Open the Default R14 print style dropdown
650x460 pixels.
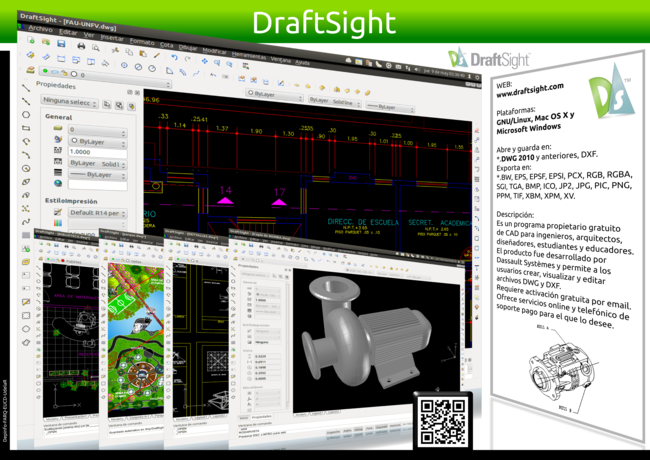point(97,213)
